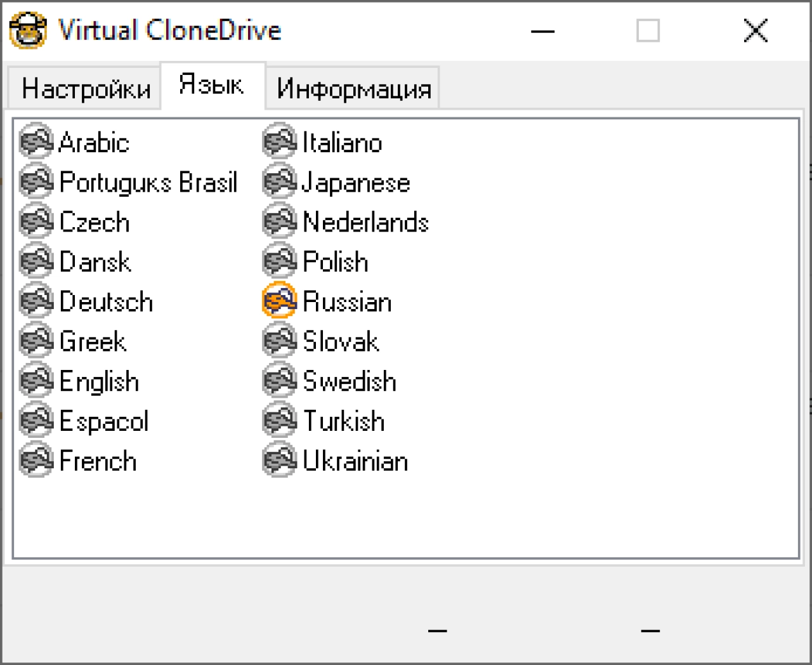812x665 pixels.
Task: Click the sheep icon beside Portuguкs Brasil
Action: [36, 181]
